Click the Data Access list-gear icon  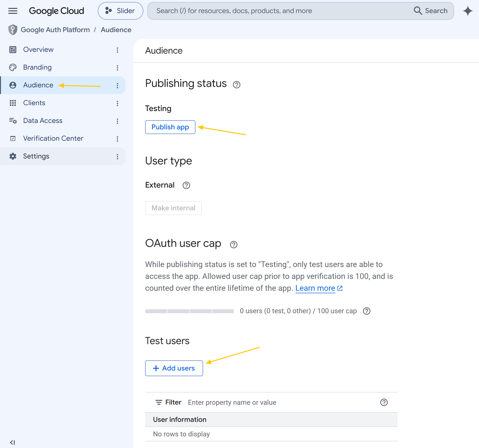click(13, 121)
